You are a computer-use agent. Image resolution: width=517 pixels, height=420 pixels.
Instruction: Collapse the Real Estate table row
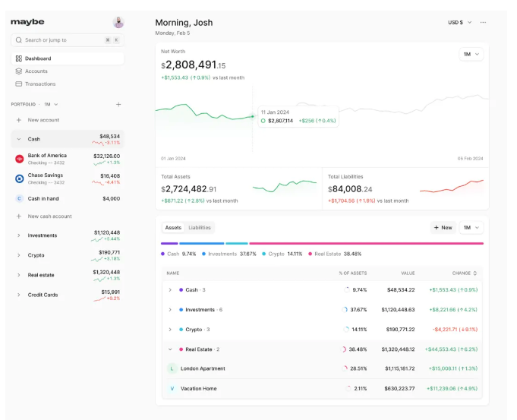(170, 349)
